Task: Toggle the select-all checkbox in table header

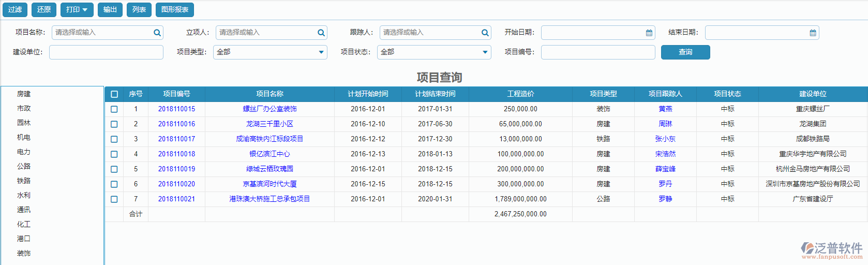Action: pos(114,94)
